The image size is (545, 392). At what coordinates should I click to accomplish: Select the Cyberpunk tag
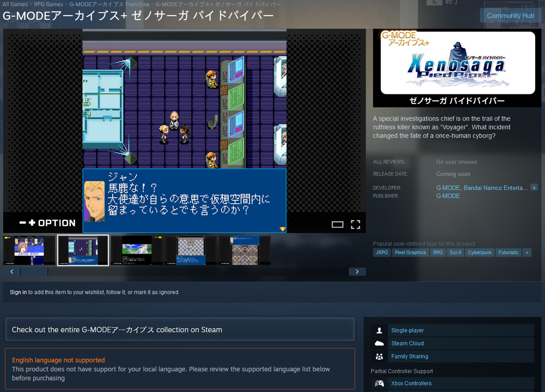click(x=479, y=252)
